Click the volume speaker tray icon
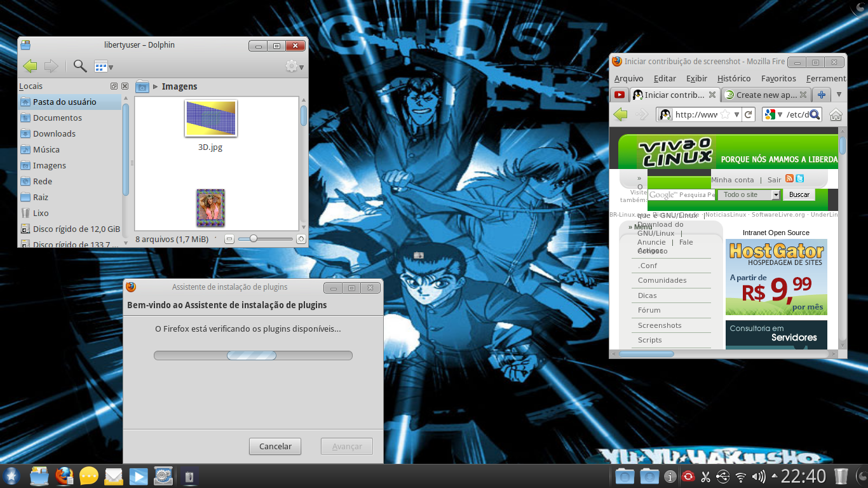 click(x=759, y=476)
